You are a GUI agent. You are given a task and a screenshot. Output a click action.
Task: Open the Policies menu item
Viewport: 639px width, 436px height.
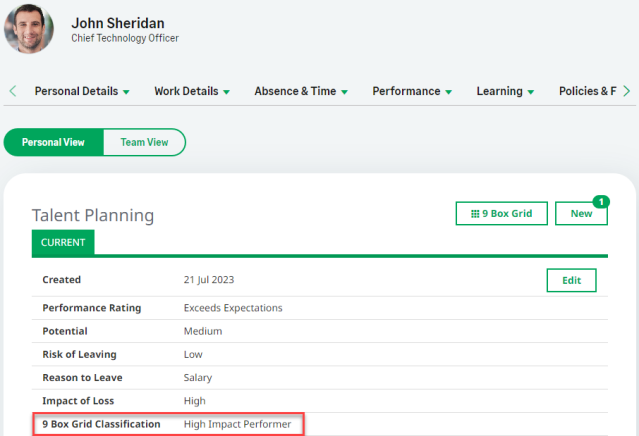point(587,91)
